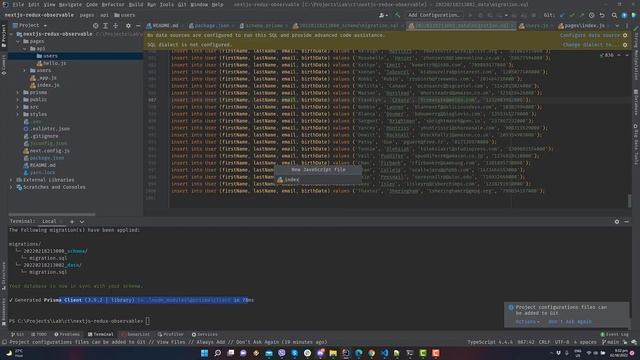The width and height of the screenshot is (640, 360).
Task: Open the Project view dropdown
Action: [29, 25]
